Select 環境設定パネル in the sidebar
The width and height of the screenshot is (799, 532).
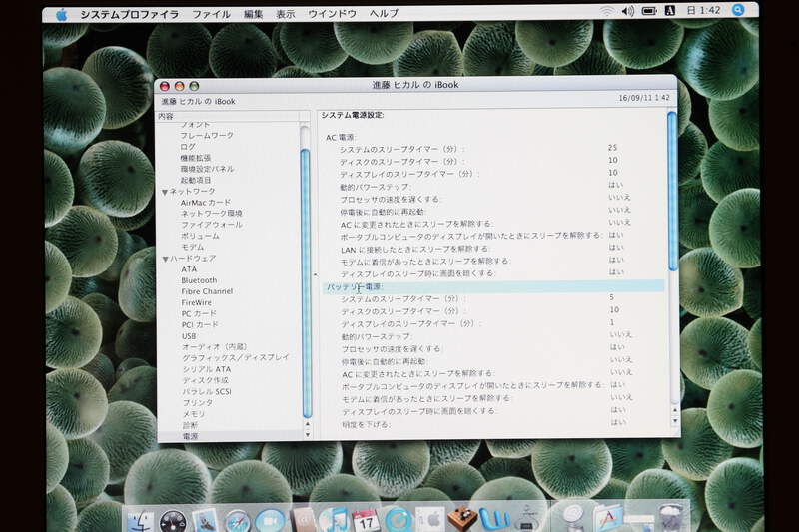point(207,169)
